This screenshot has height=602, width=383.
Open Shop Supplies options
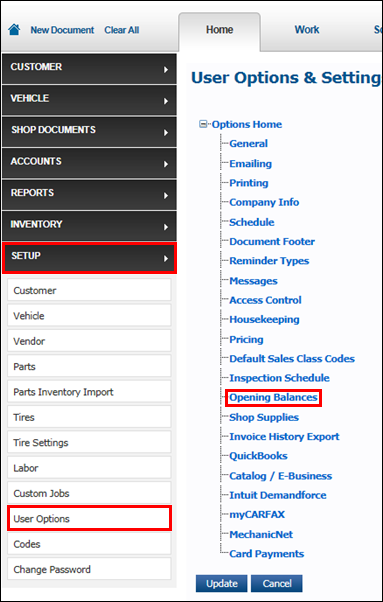[264, 417]
